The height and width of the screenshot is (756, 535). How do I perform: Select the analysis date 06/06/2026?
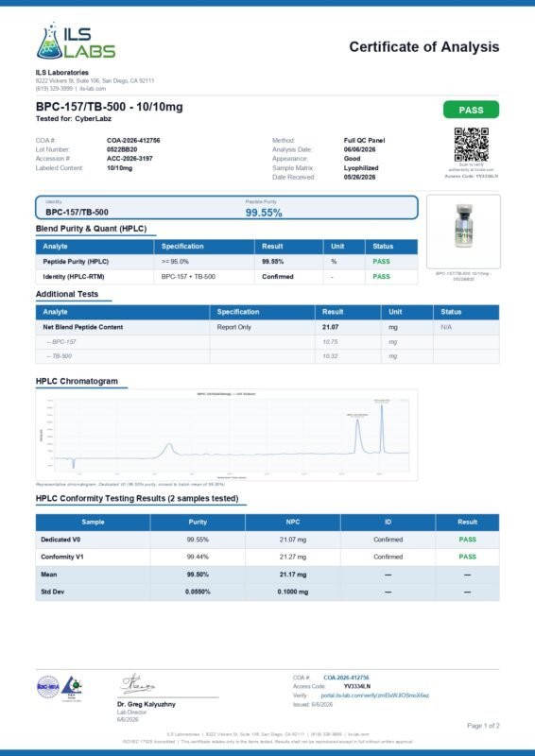(x=359, y=149)
